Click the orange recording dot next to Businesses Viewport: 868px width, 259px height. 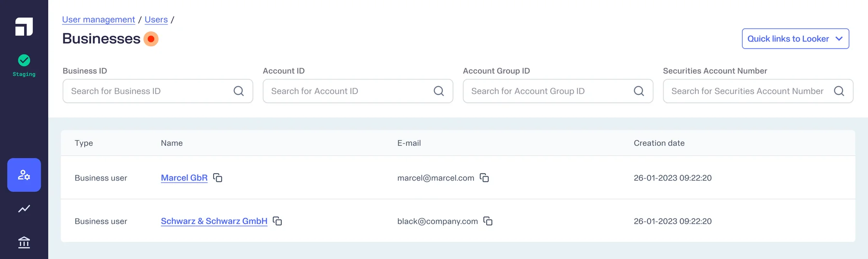coord(151,39)
